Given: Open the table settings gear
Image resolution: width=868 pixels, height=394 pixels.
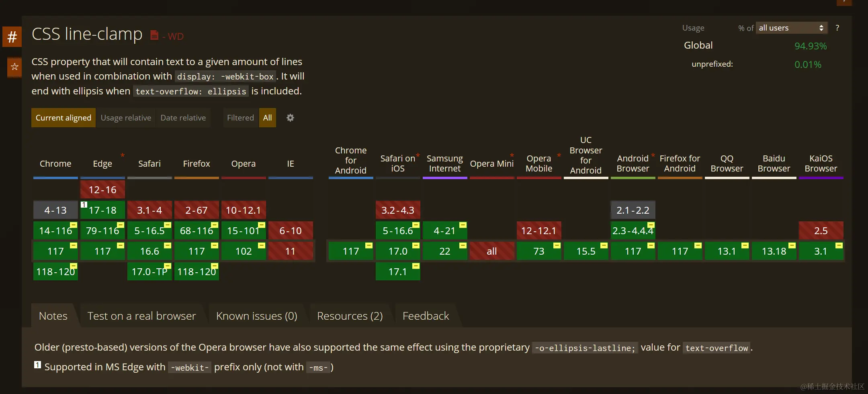Looking at the screenshot, I should [x=290, y=118].
